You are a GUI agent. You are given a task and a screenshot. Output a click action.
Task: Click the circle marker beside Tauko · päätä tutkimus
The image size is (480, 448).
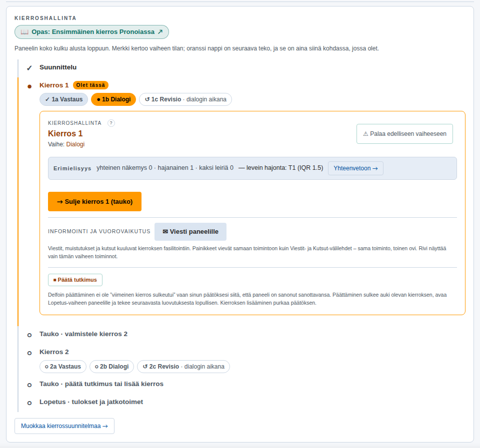pyautogui.click(x=29, y=385)
